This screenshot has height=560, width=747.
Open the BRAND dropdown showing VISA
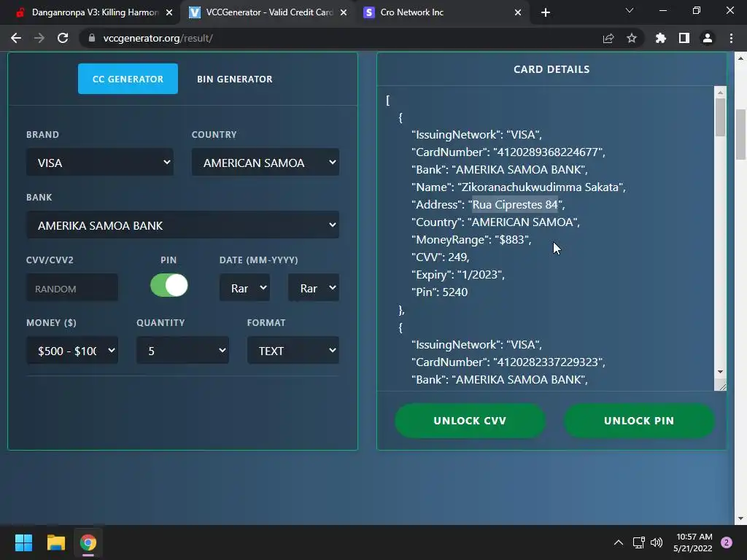[99, 163]
